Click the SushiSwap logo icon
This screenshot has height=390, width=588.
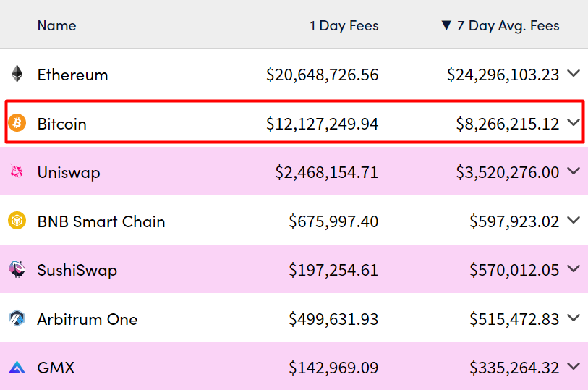click(17, 270)
